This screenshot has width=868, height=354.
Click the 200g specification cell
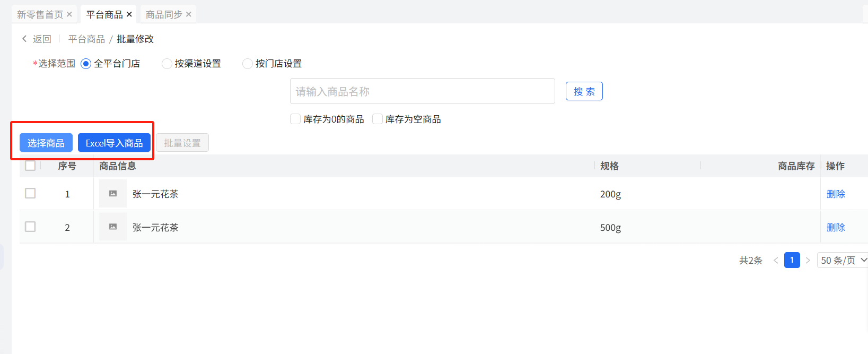coord(610,194)
